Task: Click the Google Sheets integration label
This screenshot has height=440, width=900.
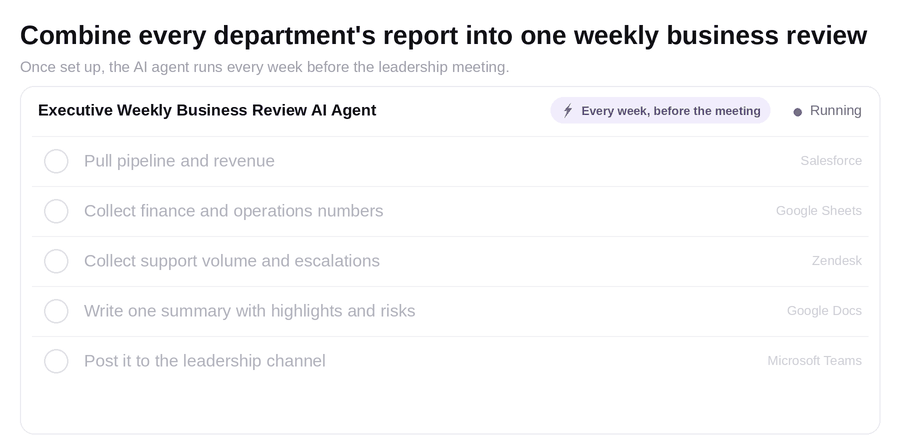Action: click(819, 211)
